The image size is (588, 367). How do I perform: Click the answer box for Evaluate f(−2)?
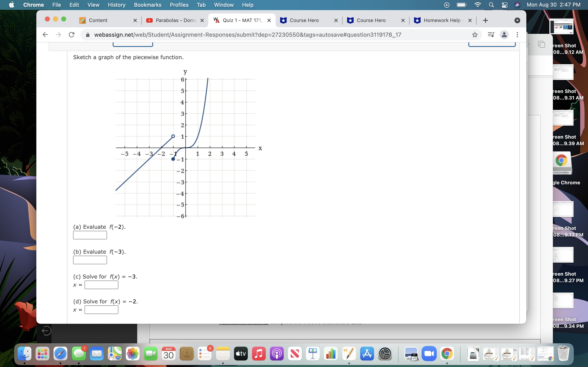[90, 235]
